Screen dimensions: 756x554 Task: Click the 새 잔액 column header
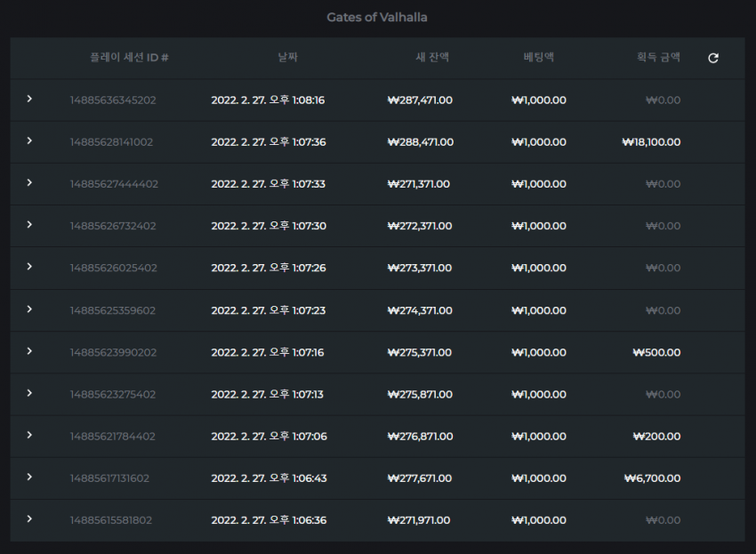coord(432,58)
